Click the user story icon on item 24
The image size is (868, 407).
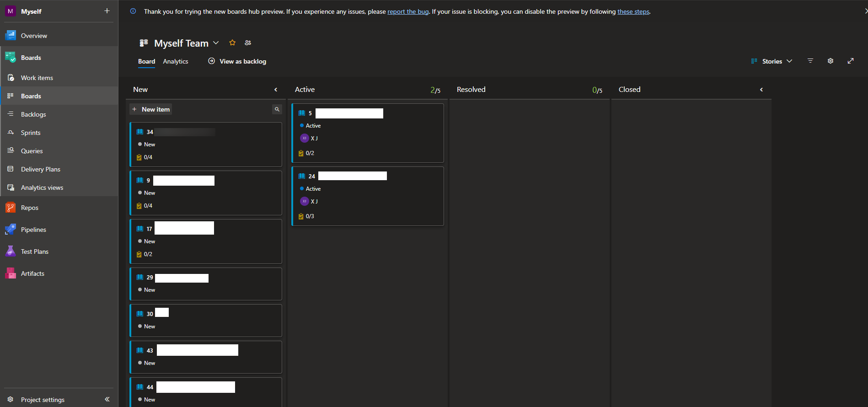pos(302,176)
